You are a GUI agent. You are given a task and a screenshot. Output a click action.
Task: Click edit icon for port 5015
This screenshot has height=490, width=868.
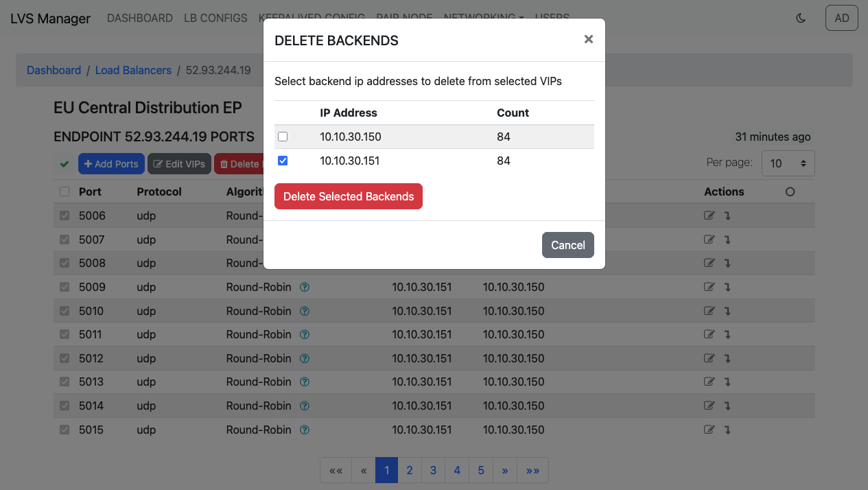click(709, 430)
